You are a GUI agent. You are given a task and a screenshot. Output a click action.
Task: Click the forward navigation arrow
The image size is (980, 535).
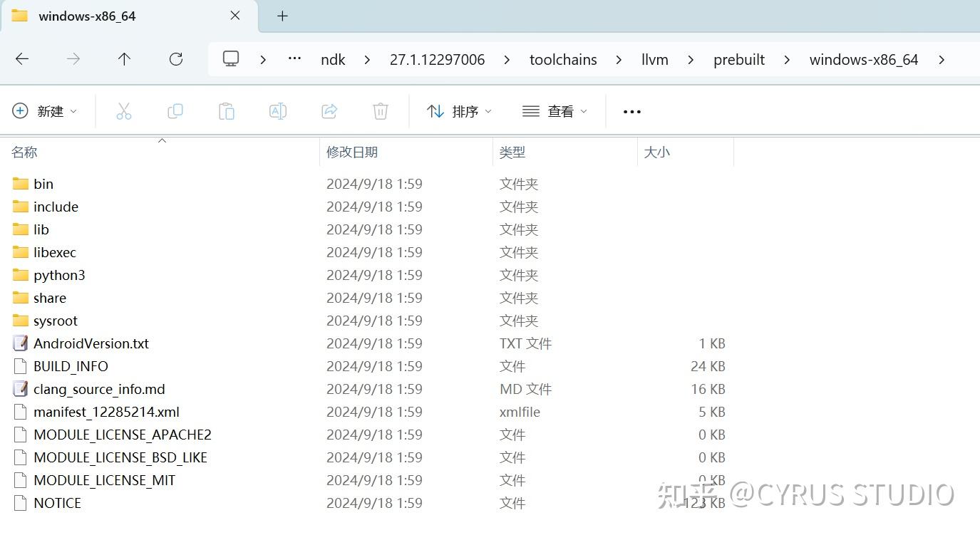click(x=73, y=59)
